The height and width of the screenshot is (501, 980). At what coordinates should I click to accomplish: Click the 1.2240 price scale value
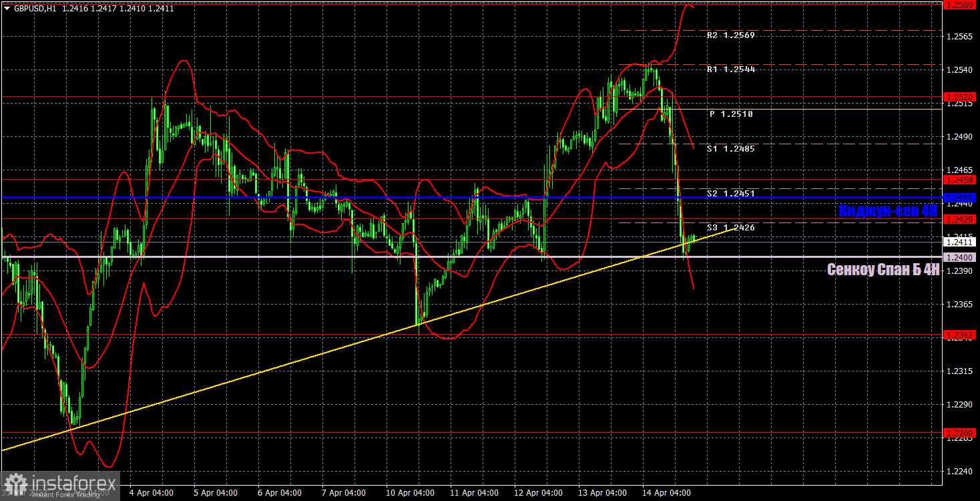click(961, 472)
